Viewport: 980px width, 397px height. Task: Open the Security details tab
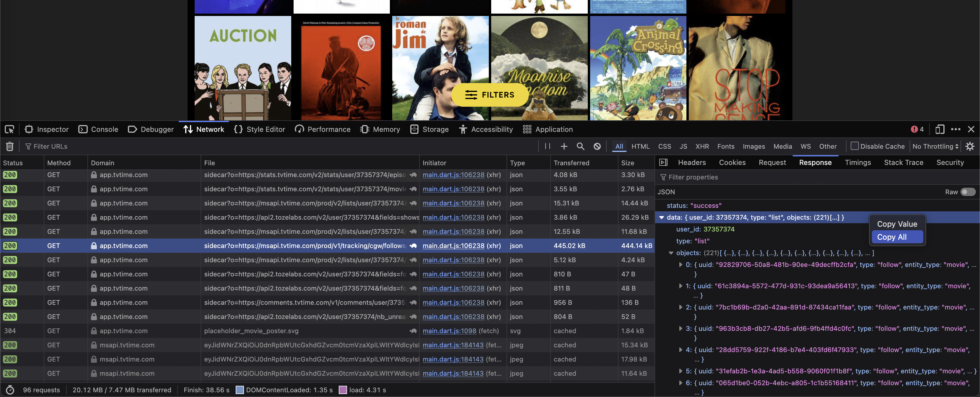click(x=950, y=163)
